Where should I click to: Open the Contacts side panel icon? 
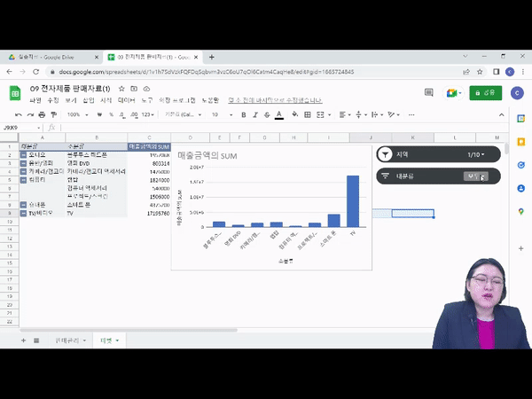(x=521, y=188)
